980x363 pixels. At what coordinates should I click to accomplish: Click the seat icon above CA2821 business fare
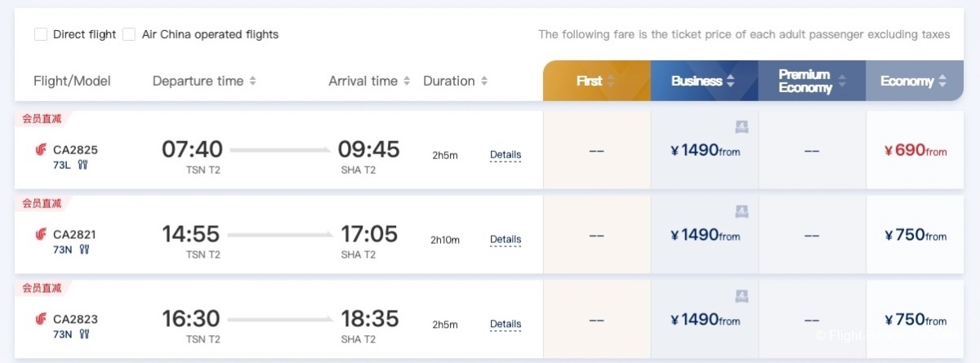point(742,211)
